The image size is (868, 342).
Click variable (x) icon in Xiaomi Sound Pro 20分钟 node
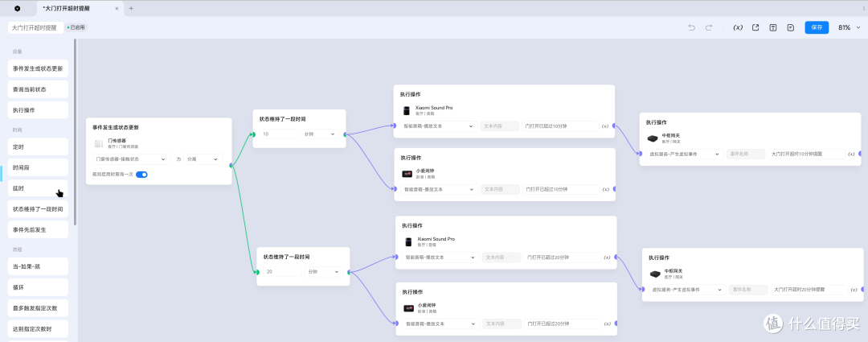click(x=608, y=258)
